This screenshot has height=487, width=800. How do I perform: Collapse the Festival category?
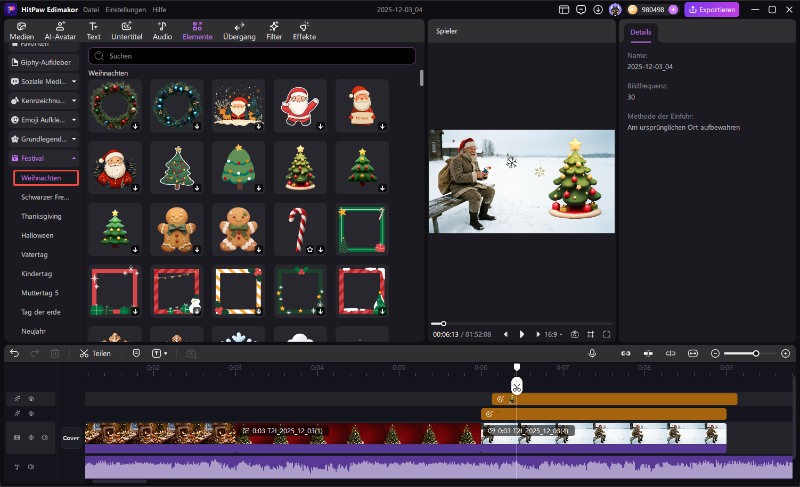point(72,158)
